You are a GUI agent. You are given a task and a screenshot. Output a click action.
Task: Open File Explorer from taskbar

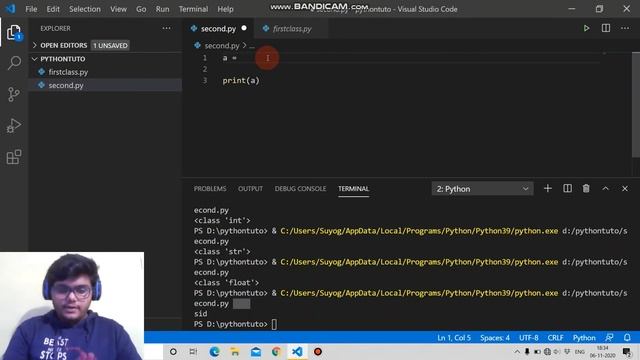[235, 351]
